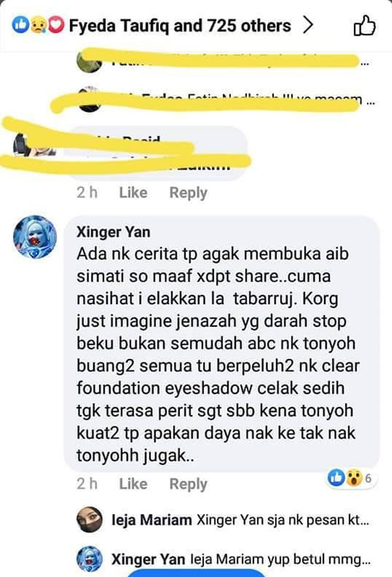The image size is (392, 577).
Task: View the 6 reactions on Xinger Yan's comment
Action: 350,478
